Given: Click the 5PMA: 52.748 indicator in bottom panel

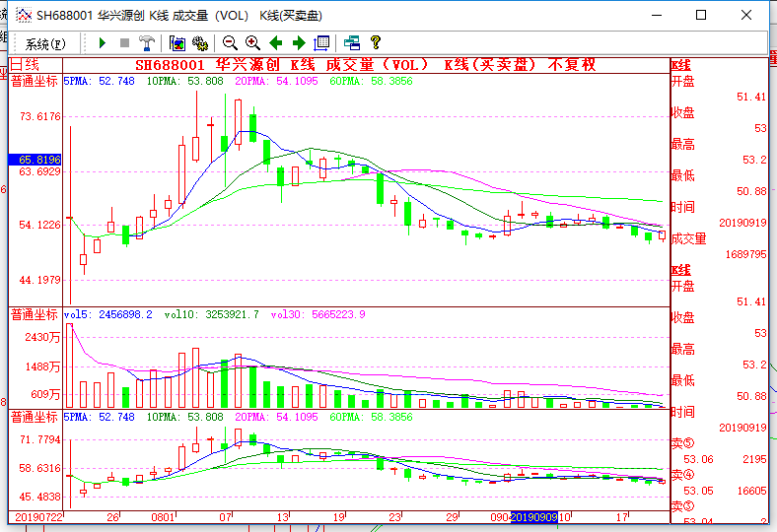Looking at the screenshot, I should pyautogui.click(x=100, y=417).
